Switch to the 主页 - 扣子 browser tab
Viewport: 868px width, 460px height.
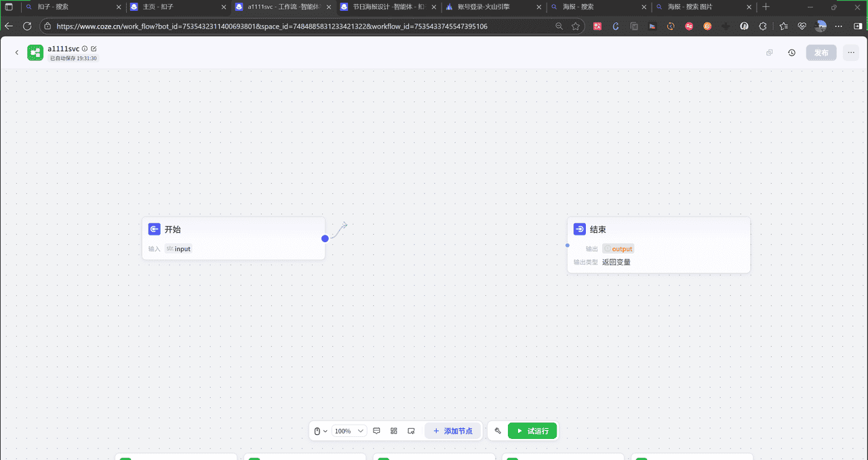click(177, 7)
